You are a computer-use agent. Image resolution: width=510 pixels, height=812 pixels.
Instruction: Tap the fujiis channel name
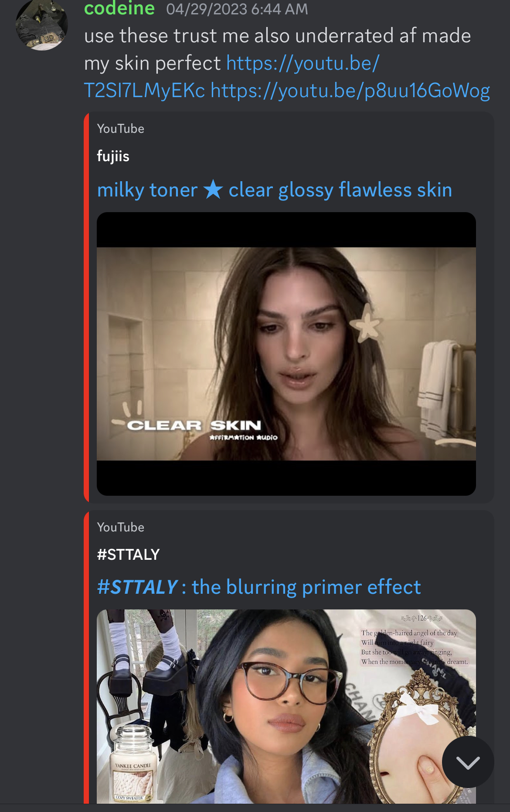coord(113,156)
